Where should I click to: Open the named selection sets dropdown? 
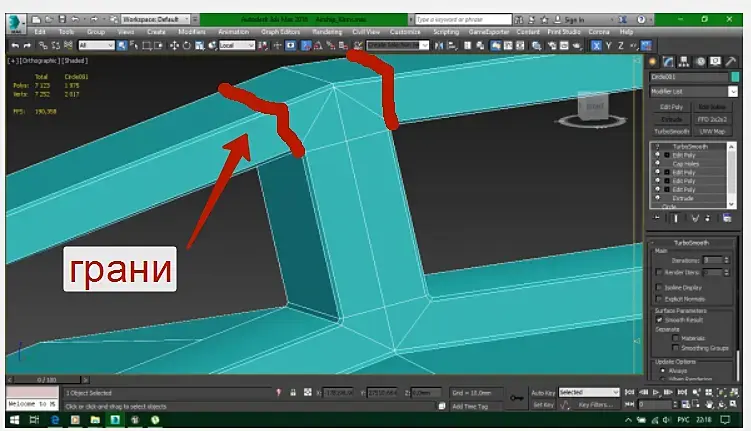click(398, 45)
